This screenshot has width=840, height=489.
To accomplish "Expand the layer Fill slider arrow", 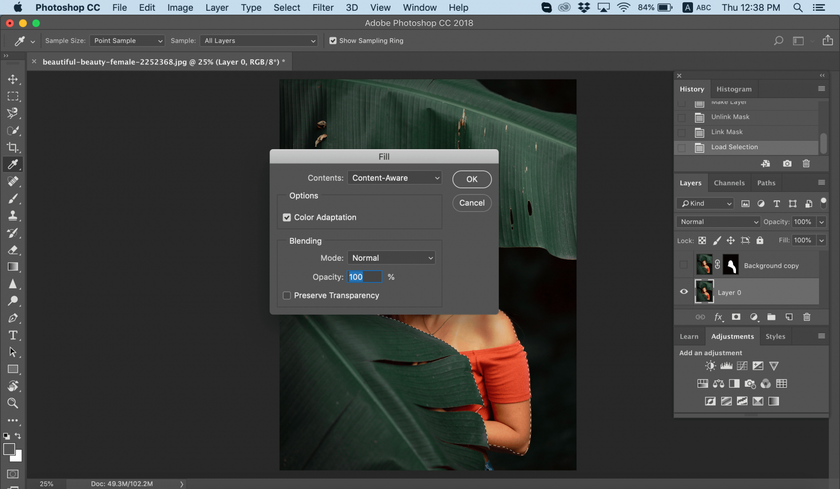I will [821, 240].
